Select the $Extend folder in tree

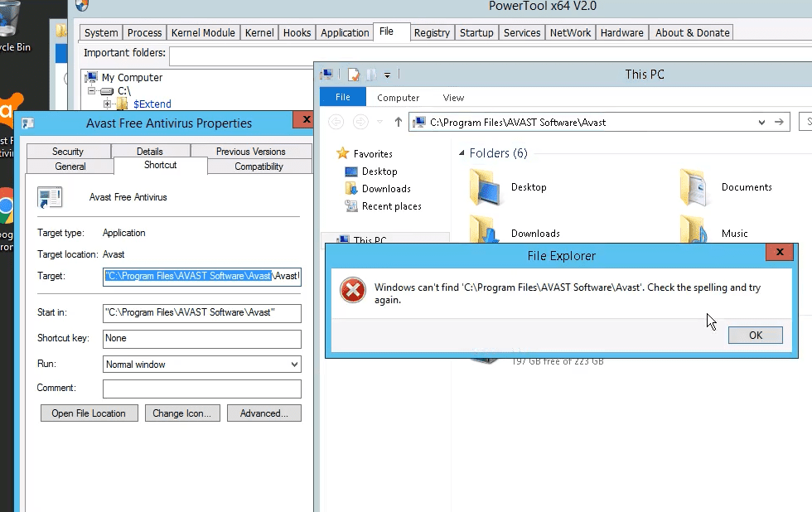152,104
